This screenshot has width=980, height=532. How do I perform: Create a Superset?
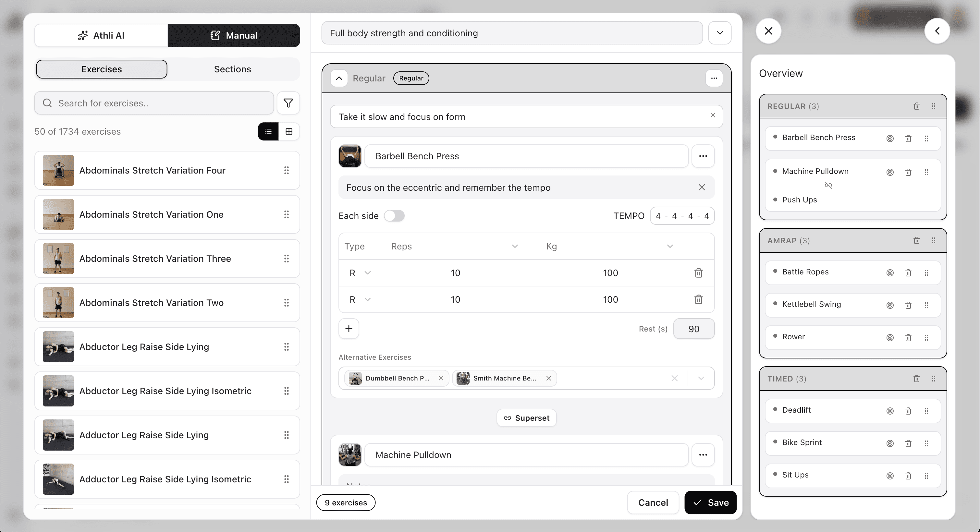526,417
